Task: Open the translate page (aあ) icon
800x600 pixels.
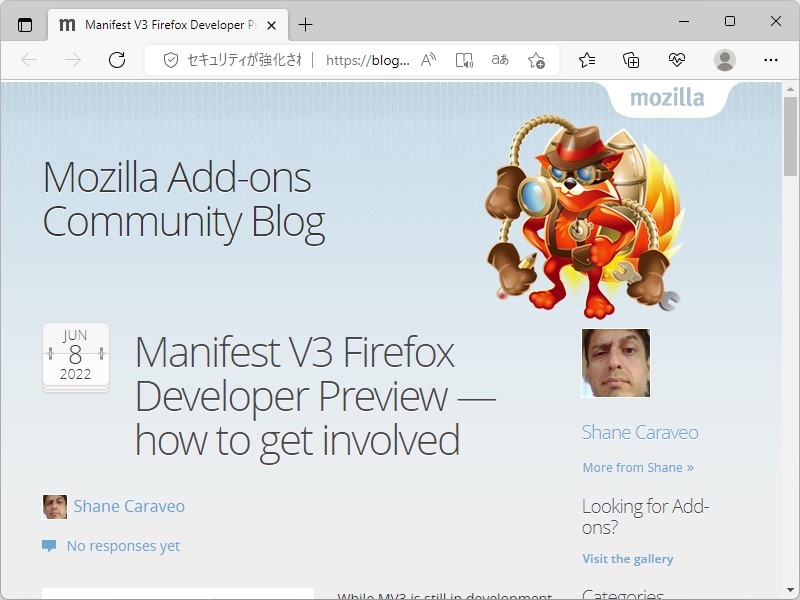Action: [x=499, y=60]
